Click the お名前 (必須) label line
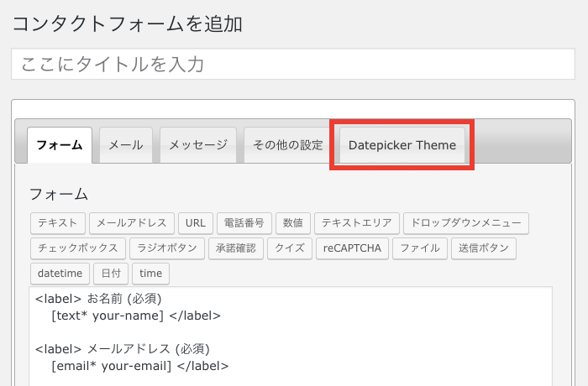 click(98, 299)
